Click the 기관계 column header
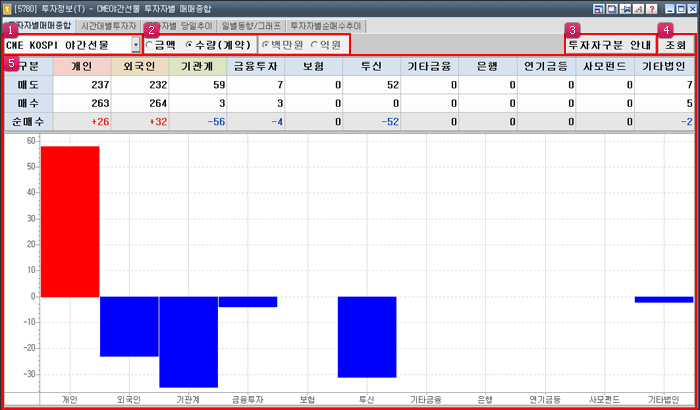 point(198,67)
